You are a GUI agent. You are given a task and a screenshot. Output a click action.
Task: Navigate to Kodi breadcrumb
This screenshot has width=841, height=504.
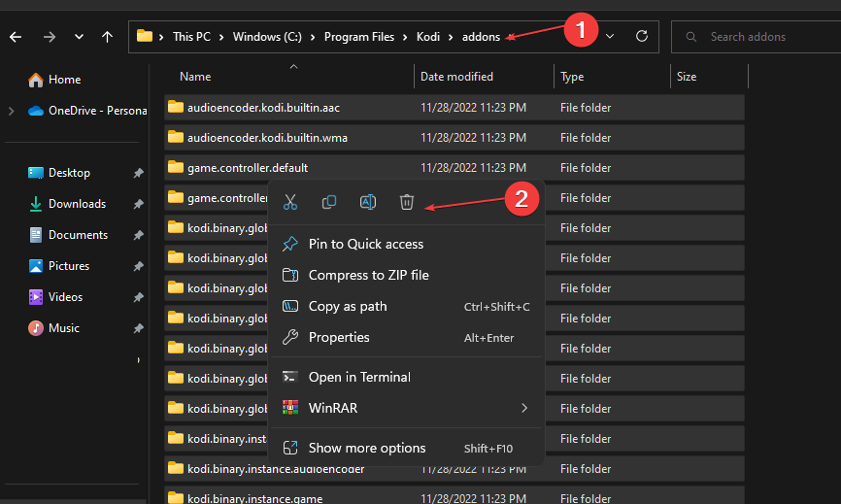coord(428,37)
